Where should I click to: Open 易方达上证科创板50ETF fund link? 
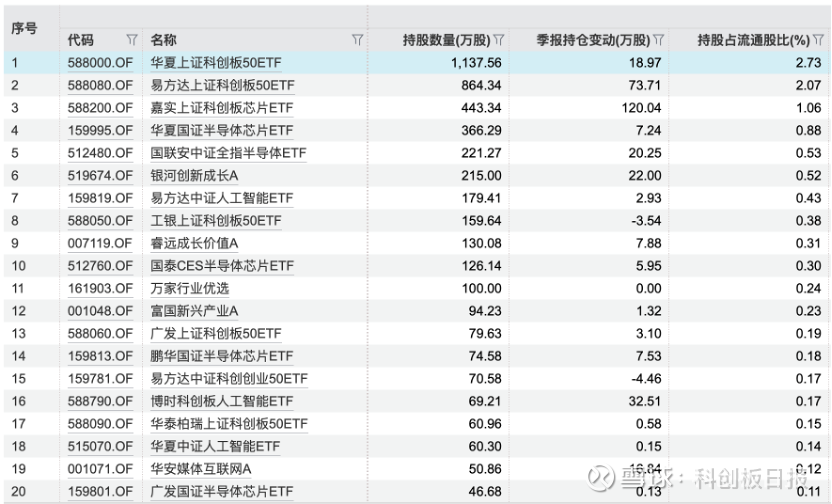point(222,85)
